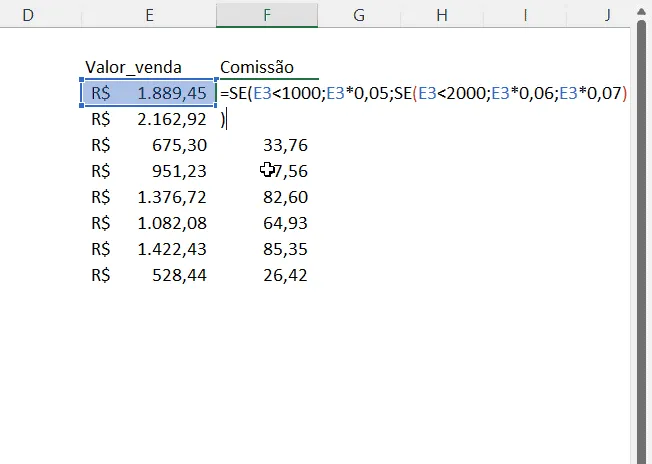Select column F header
Viewport: 652px width, 464px height.
tap(267, 15)
